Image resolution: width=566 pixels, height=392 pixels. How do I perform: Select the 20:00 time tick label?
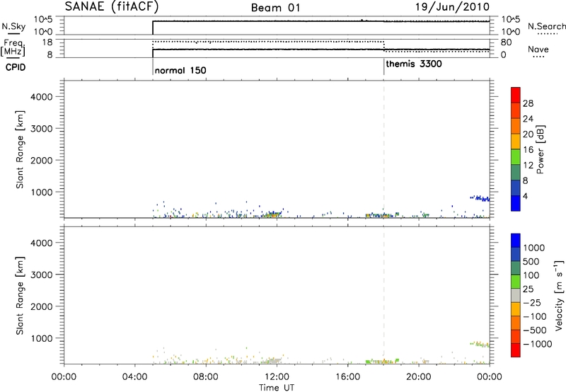click(419, 377)
